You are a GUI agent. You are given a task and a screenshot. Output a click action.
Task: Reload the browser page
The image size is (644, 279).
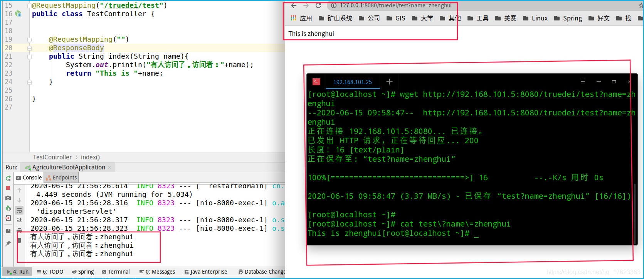(318, 5)
